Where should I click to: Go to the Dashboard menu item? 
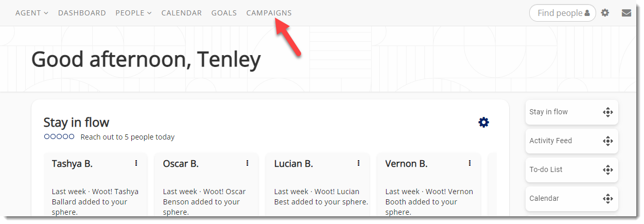[82, 13]
